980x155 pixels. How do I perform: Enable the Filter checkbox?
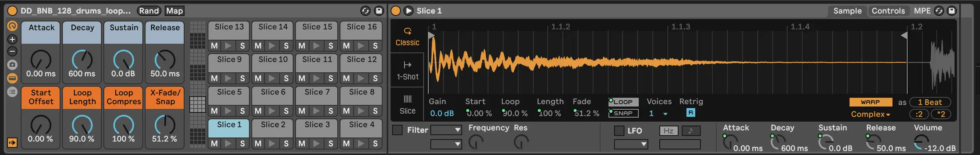point(397,130)
